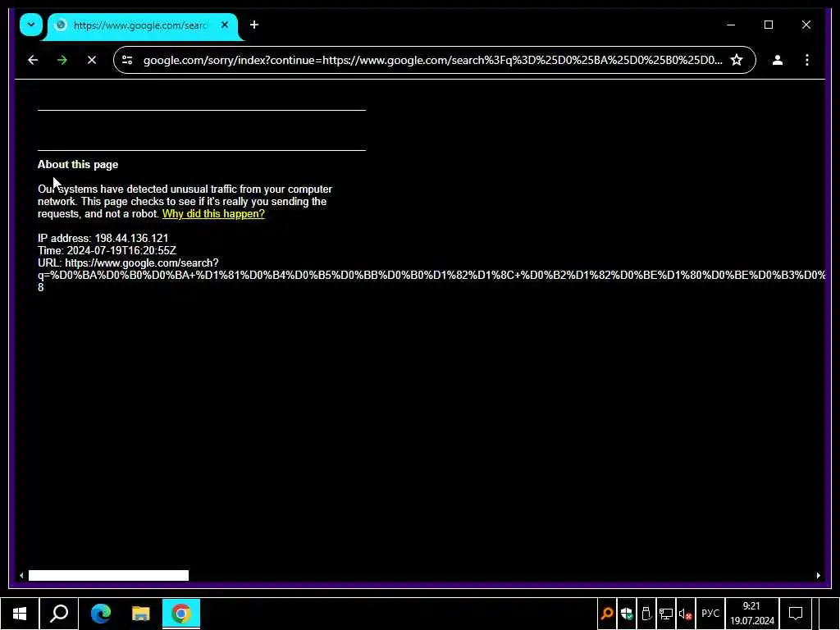The image size is (840, 630).
Task: Click horizontal scrollbar left arrow
Action: 21,575
